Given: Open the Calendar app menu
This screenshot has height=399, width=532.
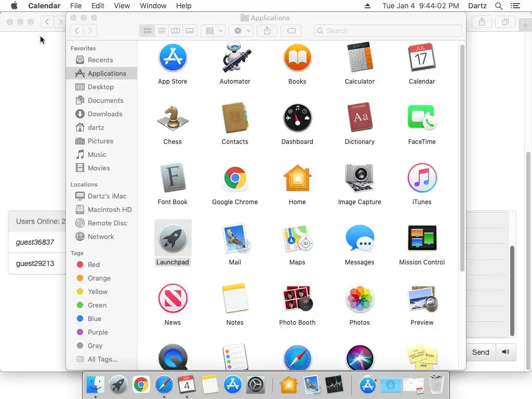Looking at the screenshot, I should [x=44, y=6].
